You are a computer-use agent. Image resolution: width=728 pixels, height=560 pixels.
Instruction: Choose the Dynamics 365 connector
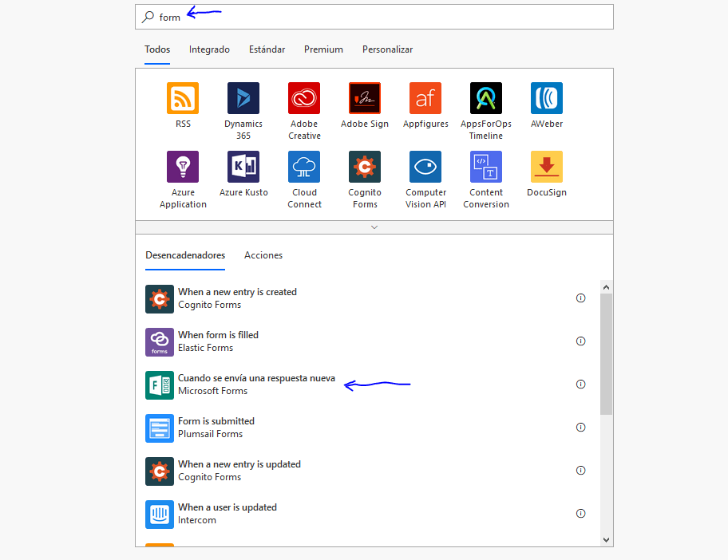(243, 98)
